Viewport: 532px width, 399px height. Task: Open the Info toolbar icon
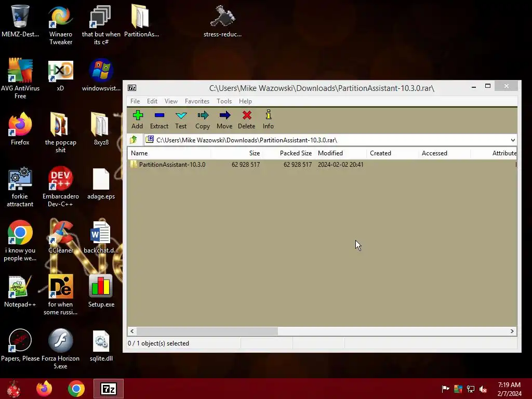(x=268, y=119)
